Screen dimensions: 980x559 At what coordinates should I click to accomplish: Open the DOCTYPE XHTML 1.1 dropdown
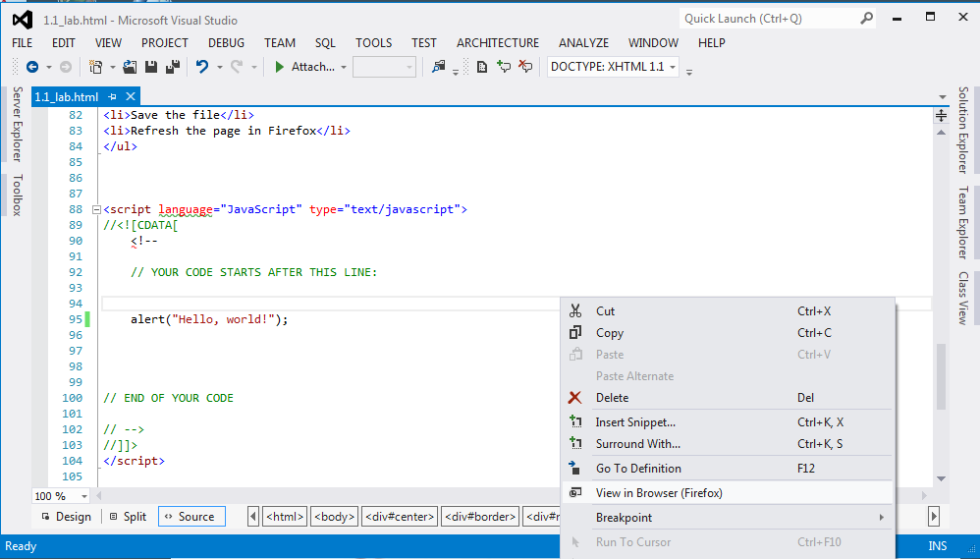click(x=673, y=67)
